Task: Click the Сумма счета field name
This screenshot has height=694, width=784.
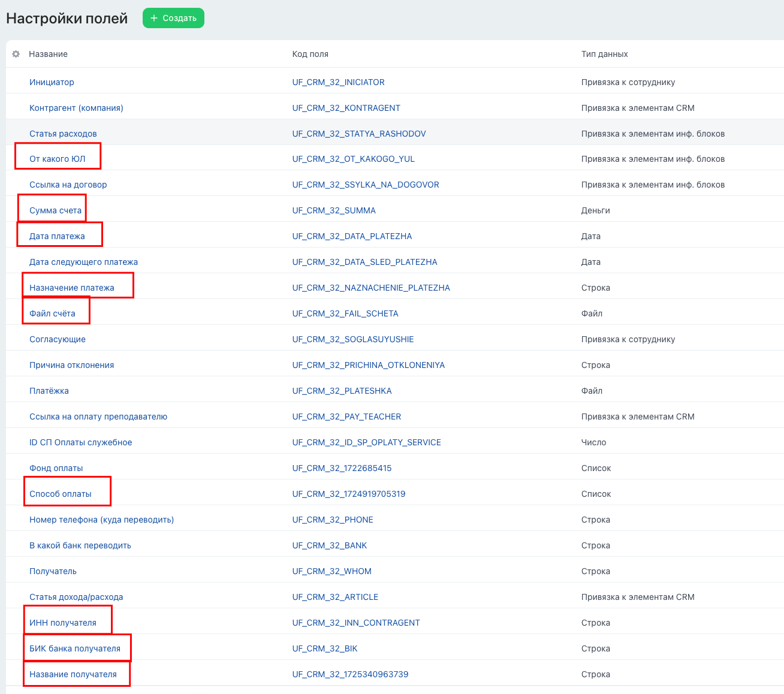Action: pos(55,210)
